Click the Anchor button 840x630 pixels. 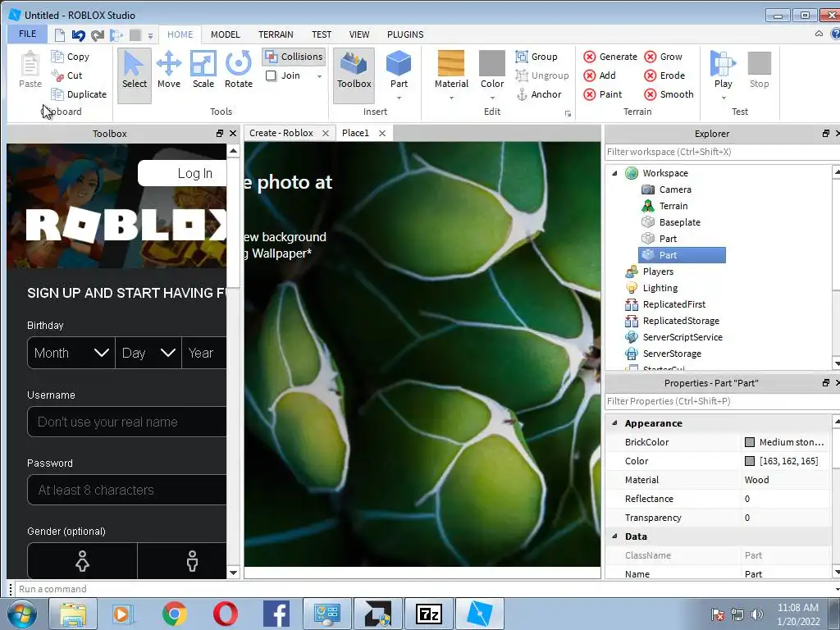pos(538,94)
